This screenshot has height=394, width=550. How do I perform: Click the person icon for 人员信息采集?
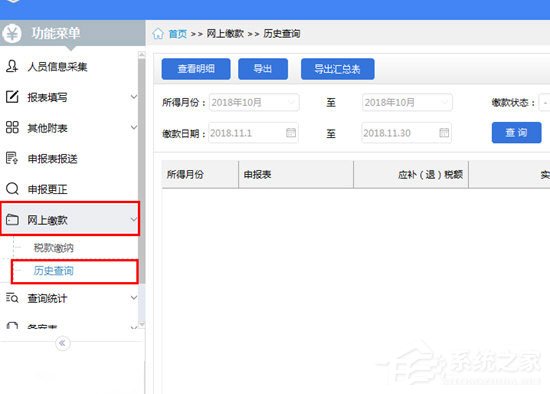[12, 66]
